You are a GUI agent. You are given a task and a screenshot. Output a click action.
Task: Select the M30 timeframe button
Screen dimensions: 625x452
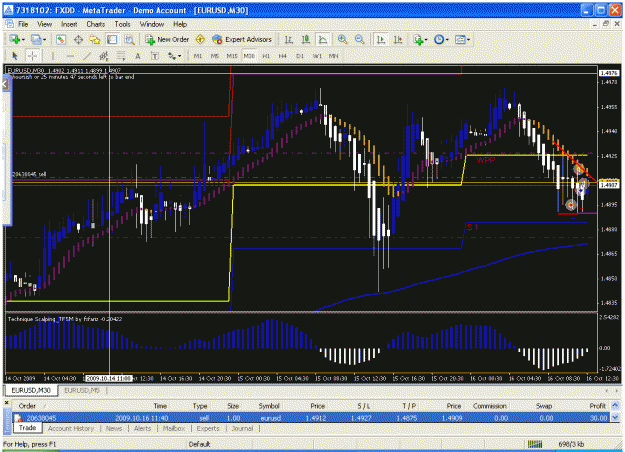(249, 56)
